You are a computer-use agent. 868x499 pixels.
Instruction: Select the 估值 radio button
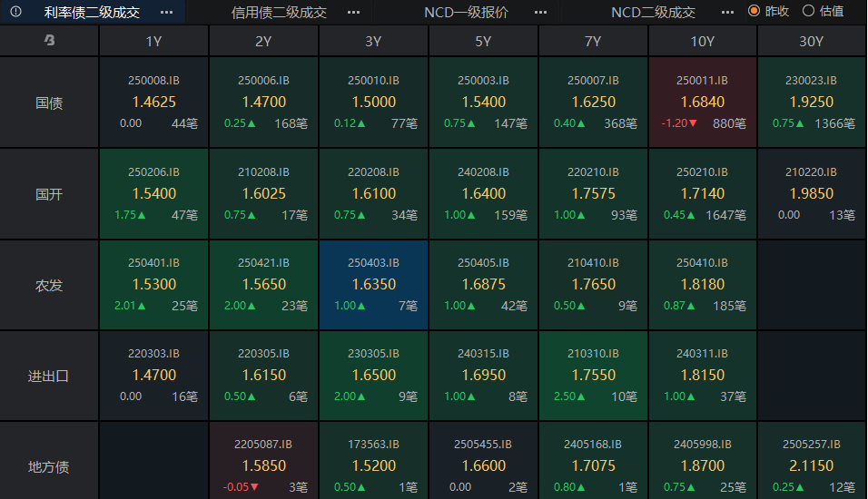[x=808, y=11]
